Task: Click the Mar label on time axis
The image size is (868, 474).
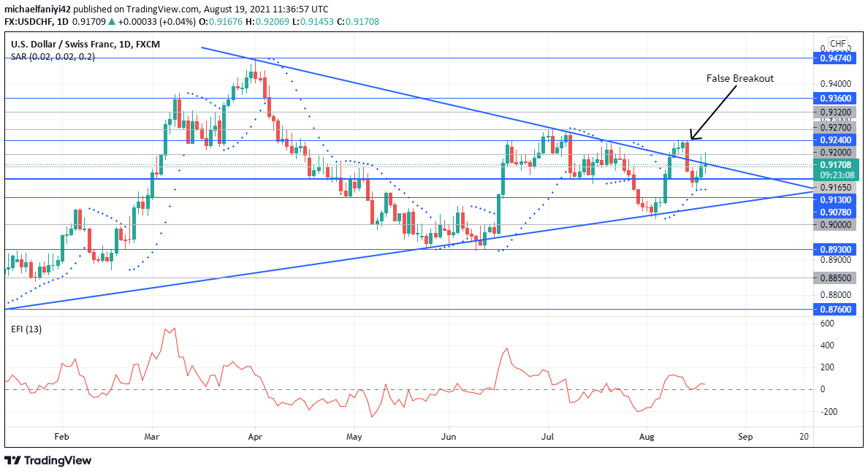Action: 151,437
